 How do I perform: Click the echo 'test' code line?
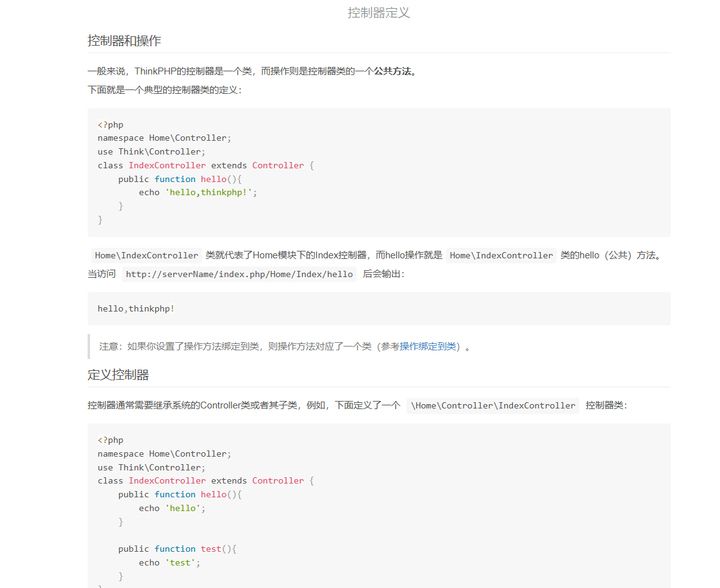pyautogui.click(x=170, y=562)
